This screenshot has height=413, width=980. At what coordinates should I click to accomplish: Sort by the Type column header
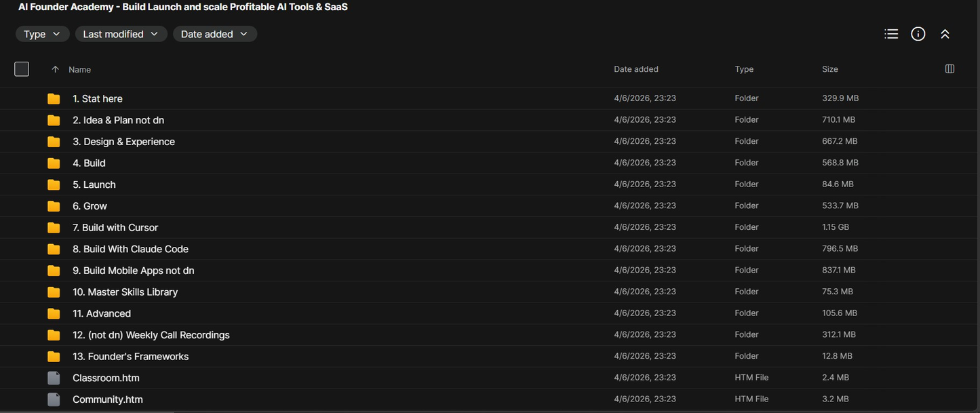click(744, 69)
